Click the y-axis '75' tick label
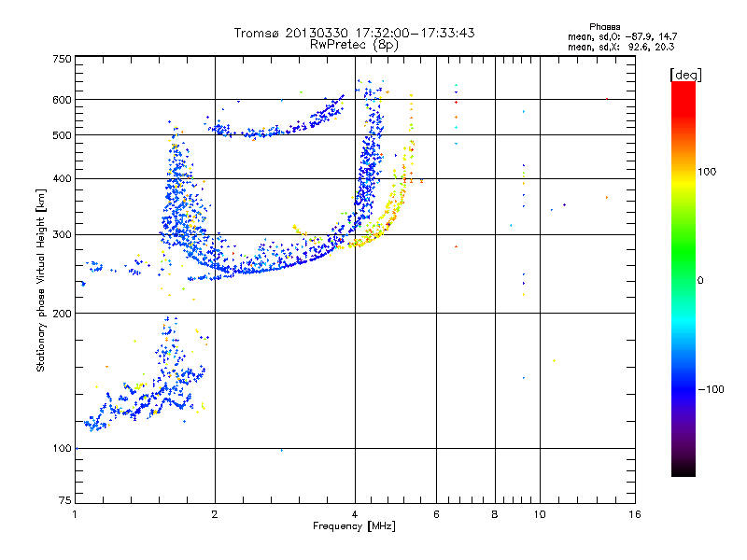747x560 pixels. (x=65, y=500)
